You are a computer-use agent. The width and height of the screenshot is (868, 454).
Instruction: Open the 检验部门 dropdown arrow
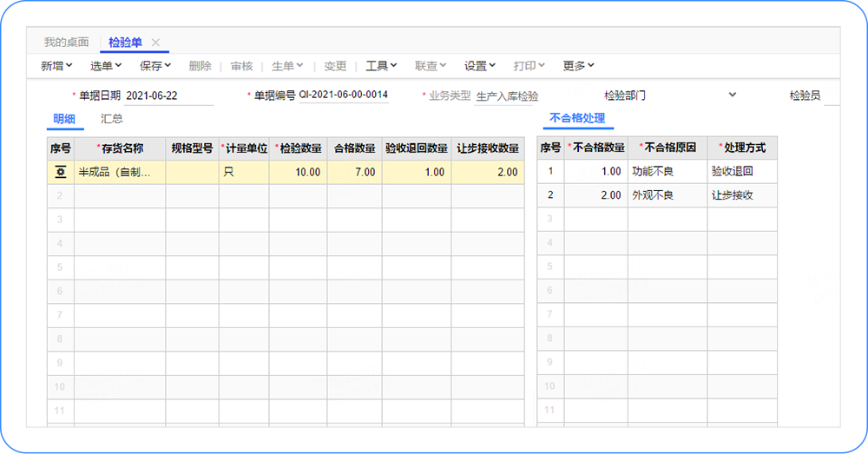tap(733, 95)
